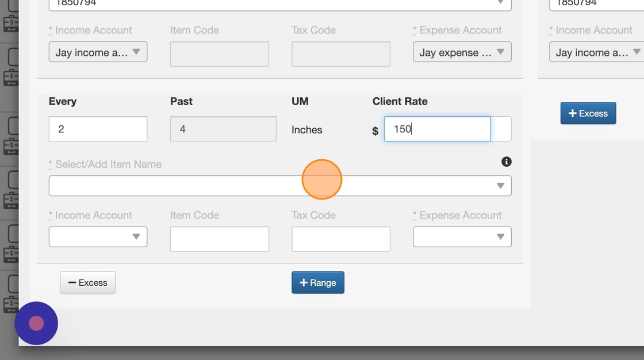This screenshot has width=644, height=360.
Task: Click the info icon above item name dropdown
Action: point(507,162)
